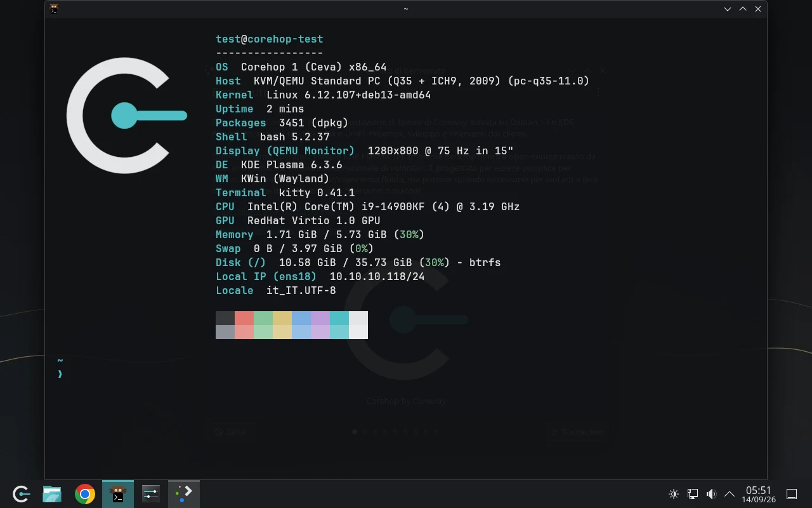Image resolution: width=812 pixels, height=508 pixels.
Task: Open System Settings from the taskbar
Action: pyautogui.click(x=151, y=493)
